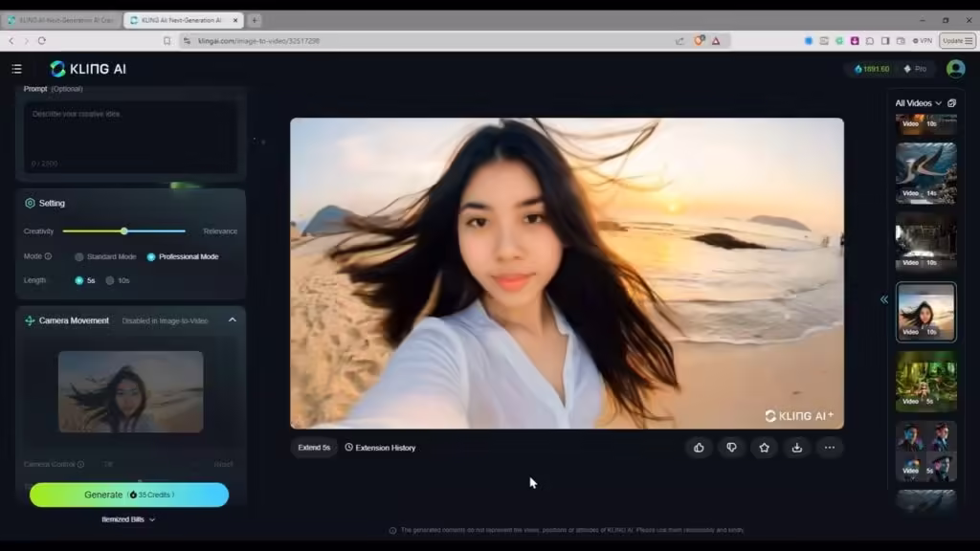Adjust the Creativity–Relevance slider handle
980x551 pixels.
124,231
